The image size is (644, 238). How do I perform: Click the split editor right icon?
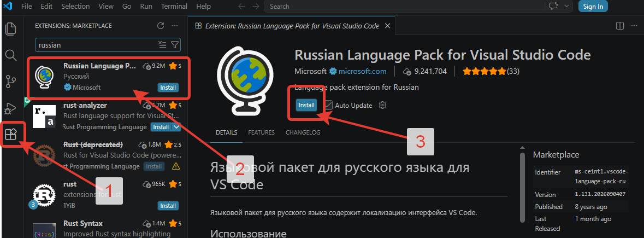point(620,26)
